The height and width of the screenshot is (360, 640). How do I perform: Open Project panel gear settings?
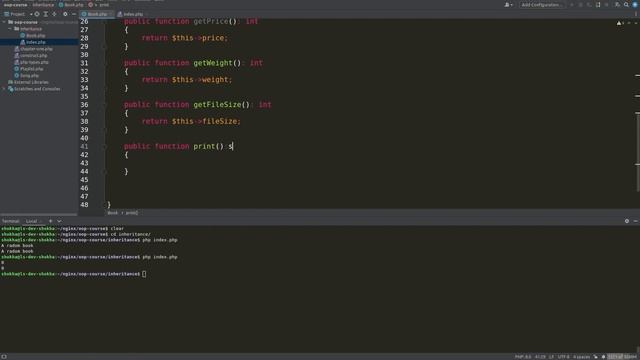coord(65,14)
